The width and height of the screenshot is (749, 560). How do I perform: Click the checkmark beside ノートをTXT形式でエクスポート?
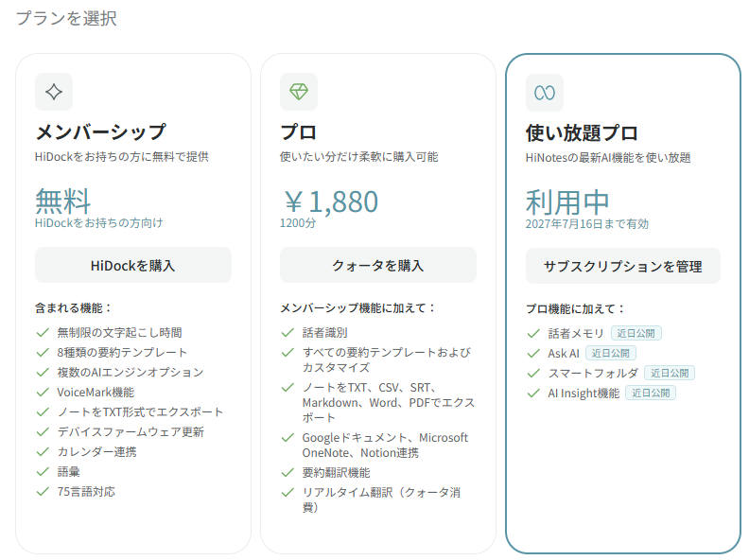tap(43, 411)
